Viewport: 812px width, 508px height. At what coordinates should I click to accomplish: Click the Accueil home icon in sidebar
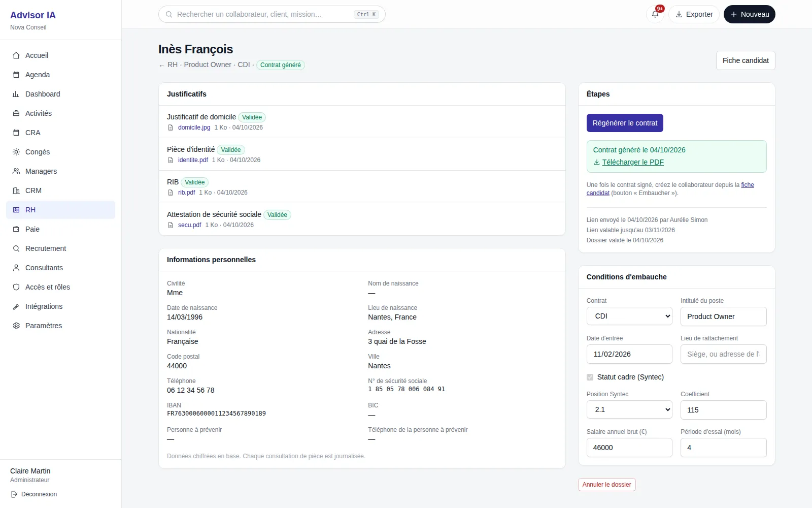(16, 55)
